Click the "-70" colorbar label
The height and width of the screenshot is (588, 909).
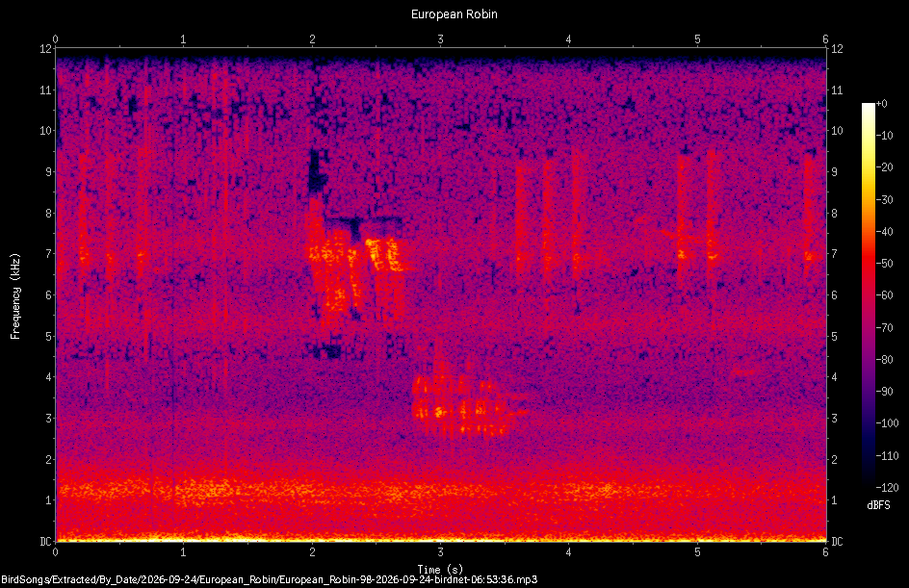click(x=884, y=328)
